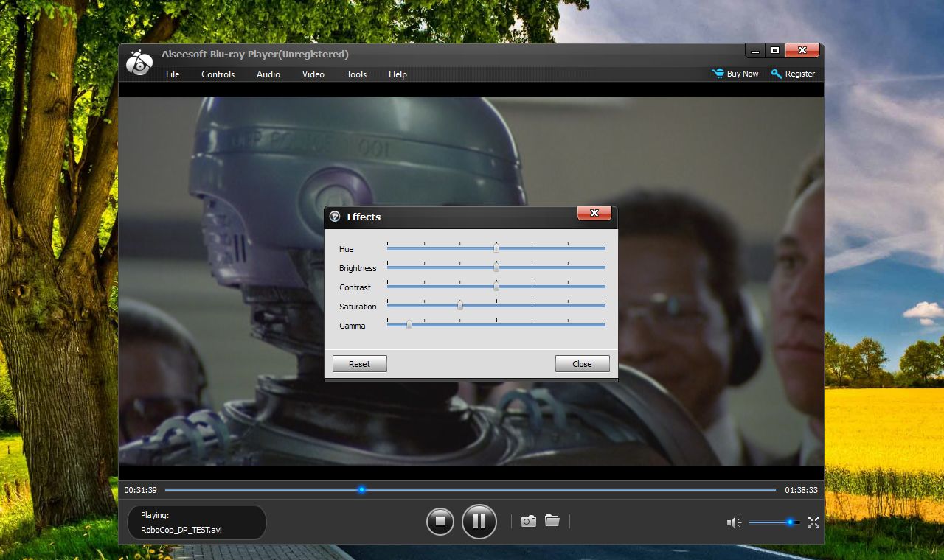This screenshot has width=944, height=560.
Task: Click the Effects dialog title icon
Action: click(x=335, y=217)
